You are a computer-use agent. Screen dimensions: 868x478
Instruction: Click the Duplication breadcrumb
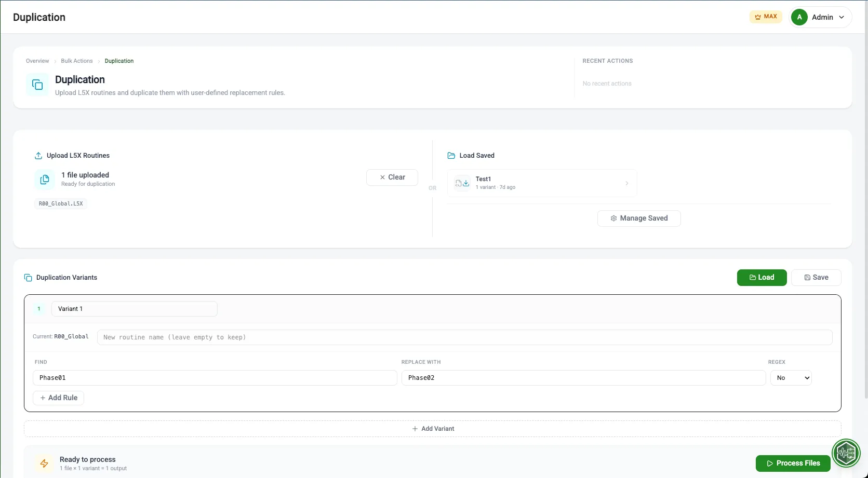119,61
